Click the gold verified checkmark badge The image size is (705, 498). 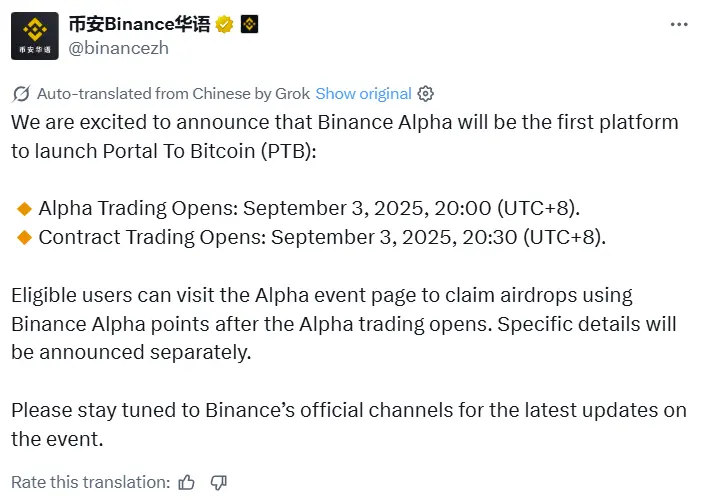click(x=227, y=23)
